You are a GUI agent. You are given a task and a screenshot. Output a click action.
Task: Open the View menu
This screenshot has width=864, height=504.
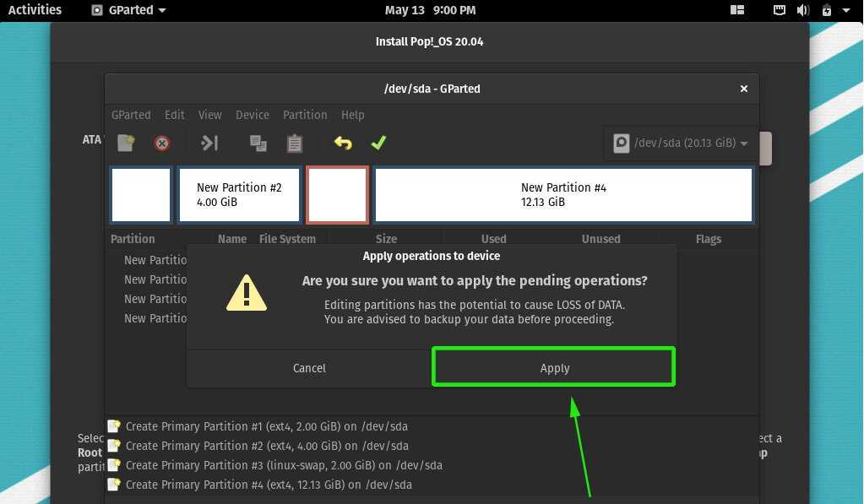pos(210,115)
